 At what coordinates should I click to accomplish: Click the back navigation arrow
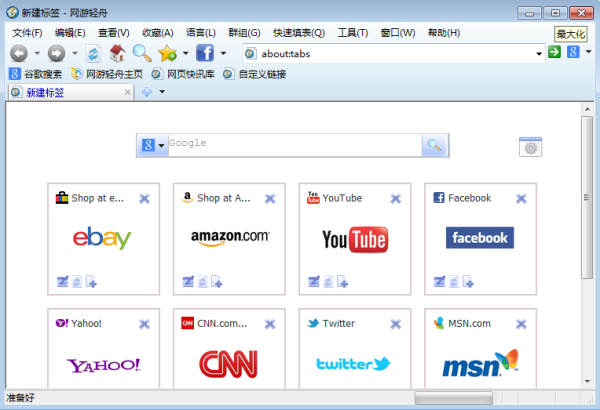coord(18,53)
